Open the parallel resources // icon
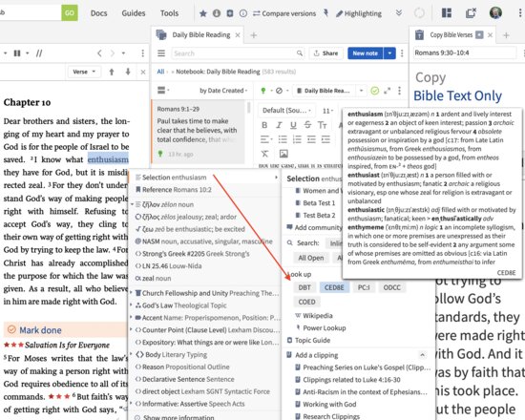Image resolution: width=525 pixels, height=420 pixels. (39, 53)
